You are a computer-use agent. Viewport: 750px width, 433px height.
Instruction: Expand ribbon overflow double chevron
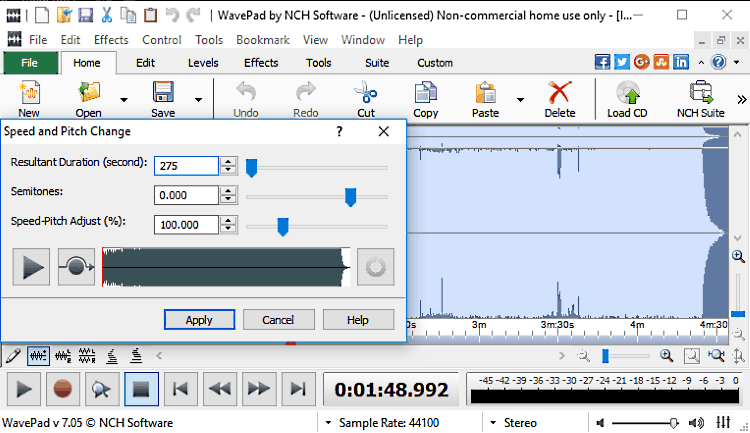click(741, 100)
